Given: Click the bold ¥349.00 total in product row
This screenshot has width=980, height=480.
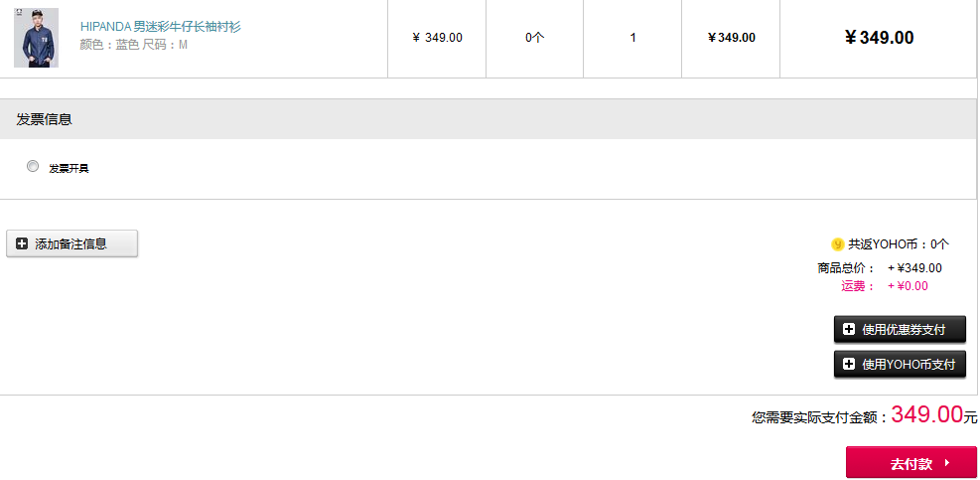Looking at the screenshot, I should pyautogui.click(x=879, y=38).
